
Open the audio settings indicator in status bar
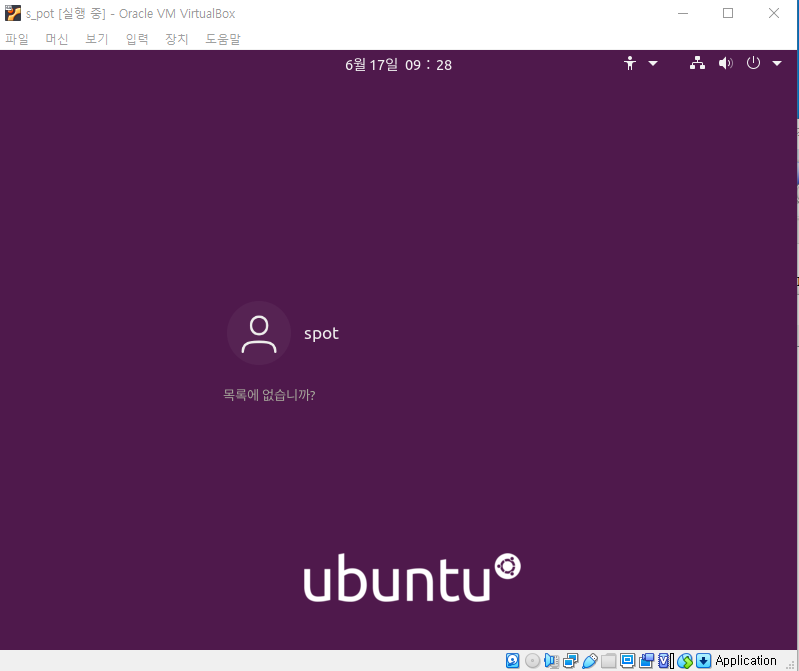coord(551,661)
